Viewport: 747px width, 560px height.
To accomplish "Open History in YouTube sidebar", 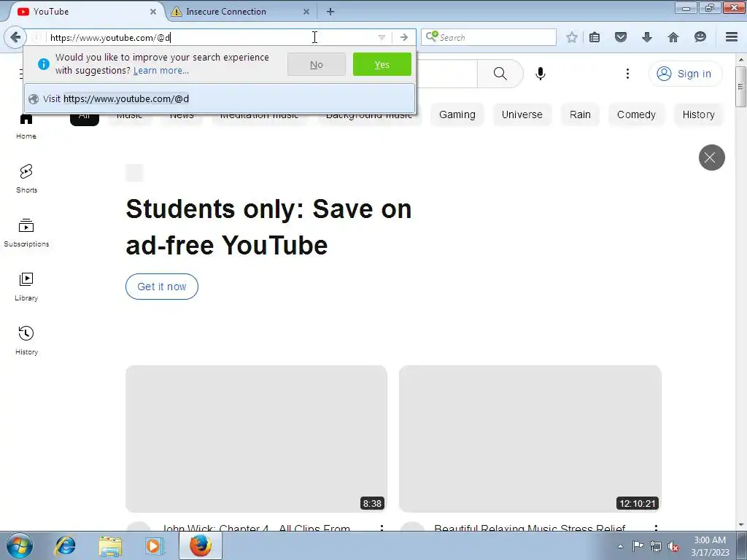I will tap(26, 341).
